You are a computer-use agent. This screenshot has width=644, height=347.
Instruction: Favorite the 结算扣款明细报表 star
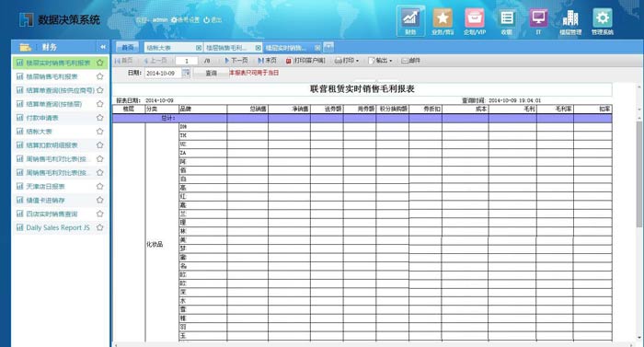tap(99, 145)
